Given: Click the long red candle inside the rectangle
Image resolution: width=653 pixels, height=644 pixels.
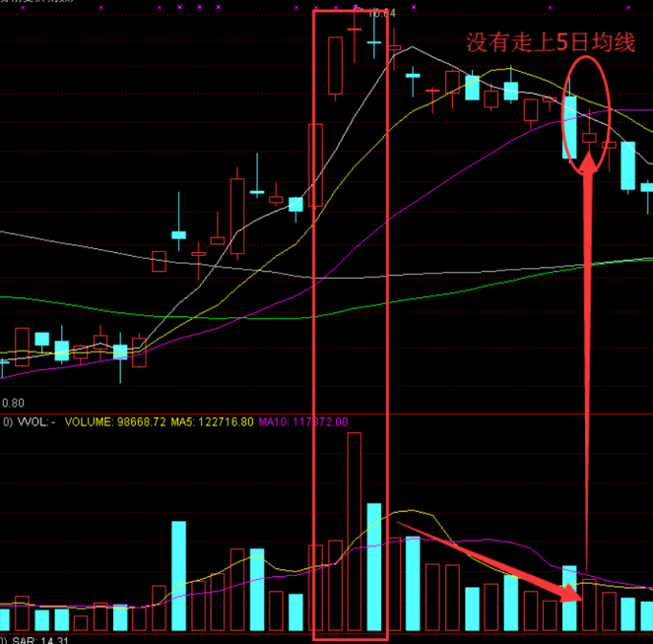Looking at the screenshot, I should (x=316, y=165).
